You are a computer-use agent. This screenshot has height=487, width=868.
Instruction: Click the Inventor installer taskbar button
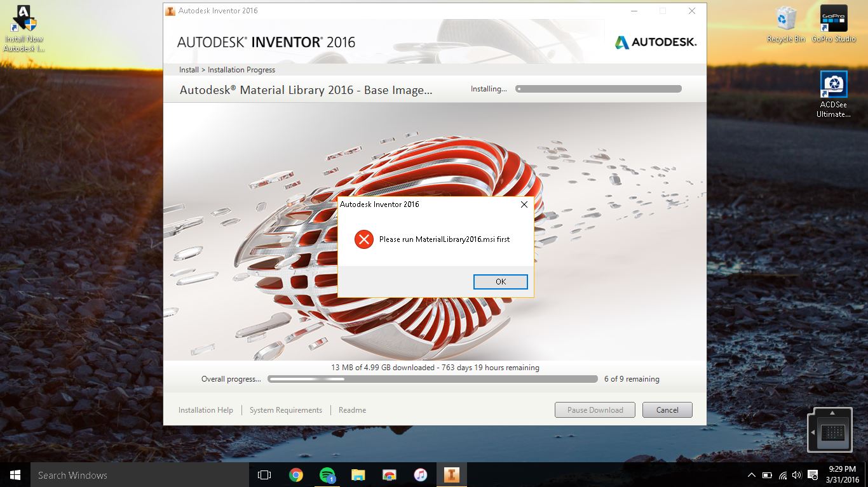pos(451,475)
